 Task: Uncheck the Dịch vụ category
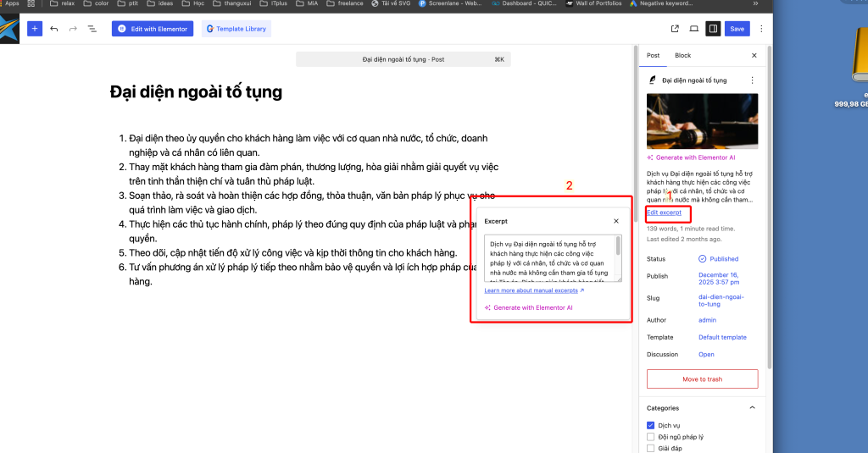[651, 425]
